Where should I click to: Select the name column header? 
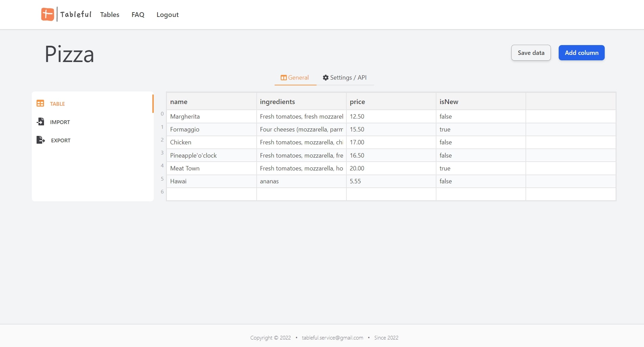click(212, 102)
